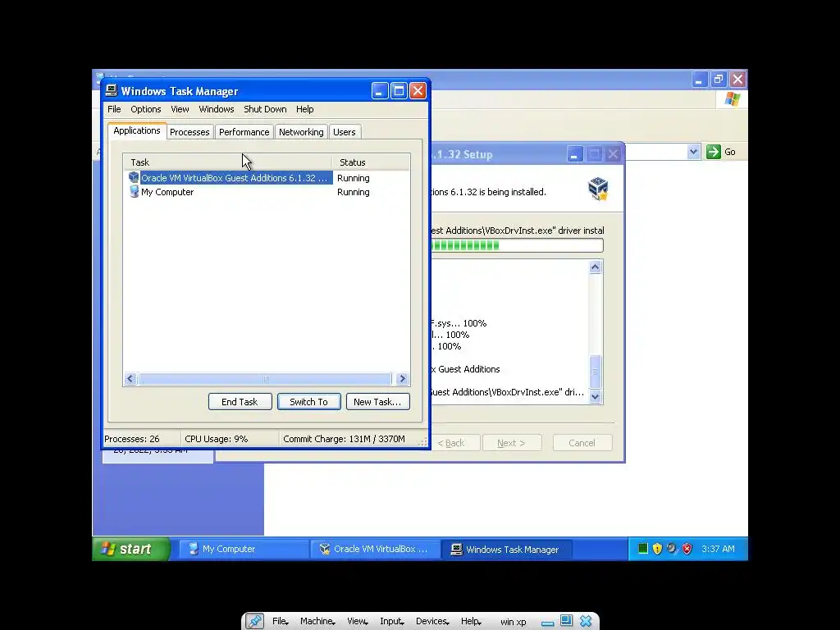Open the VirtualBox File dropdown menu
This screenshot has width=840, height=630.
click(281, 622)
